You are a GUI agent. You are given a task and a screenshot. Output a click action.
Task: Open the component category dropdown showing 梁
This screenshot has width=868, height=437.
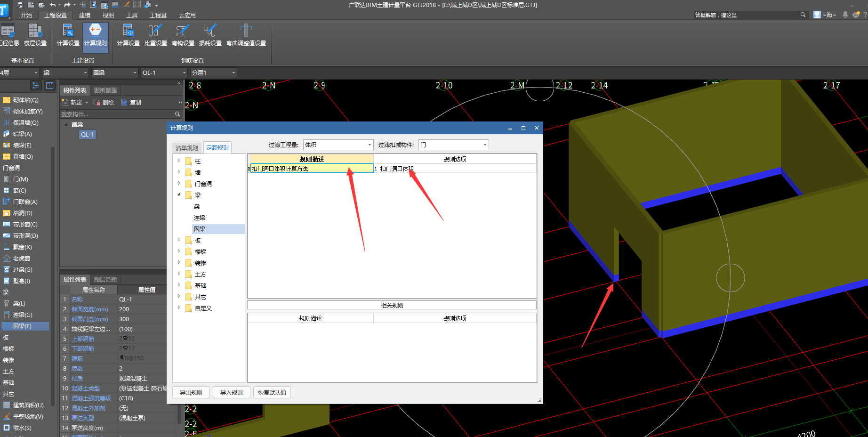[65, 73]
